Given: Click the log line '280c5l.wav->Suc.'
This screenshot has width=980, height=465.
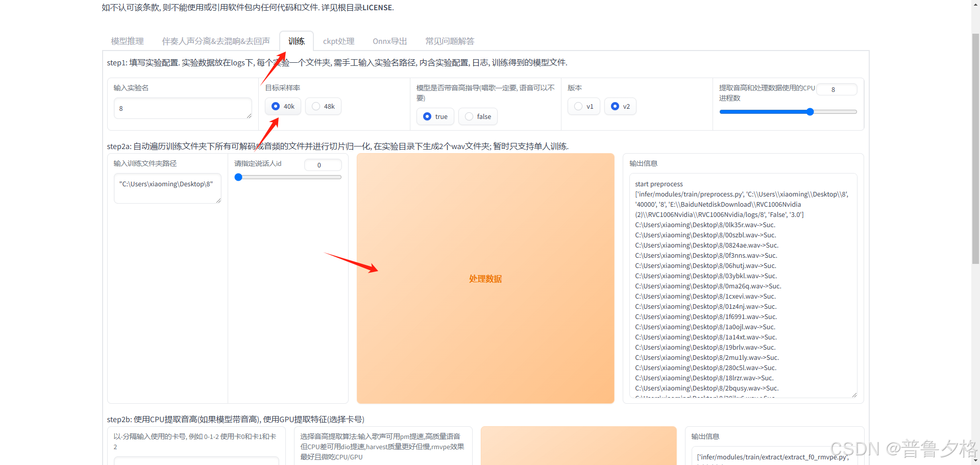Looking at the screenshot, I should click(705, 368).
